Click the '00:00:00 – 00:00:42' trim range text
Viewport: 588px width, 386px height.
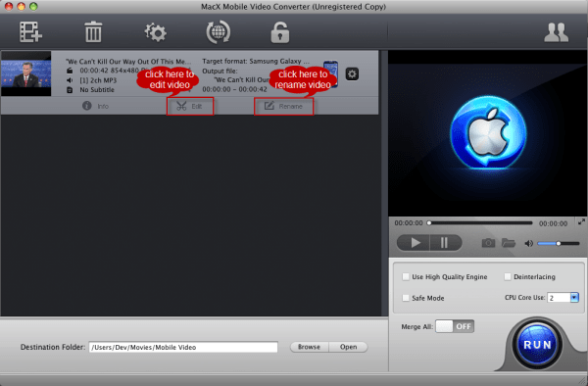235,89
